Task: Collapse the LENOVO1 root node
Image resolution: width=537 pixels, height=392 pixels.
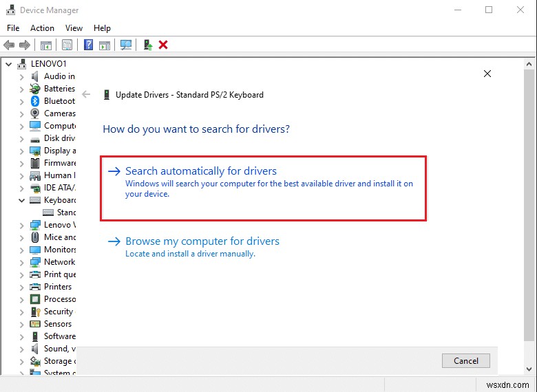Action: 9,64
